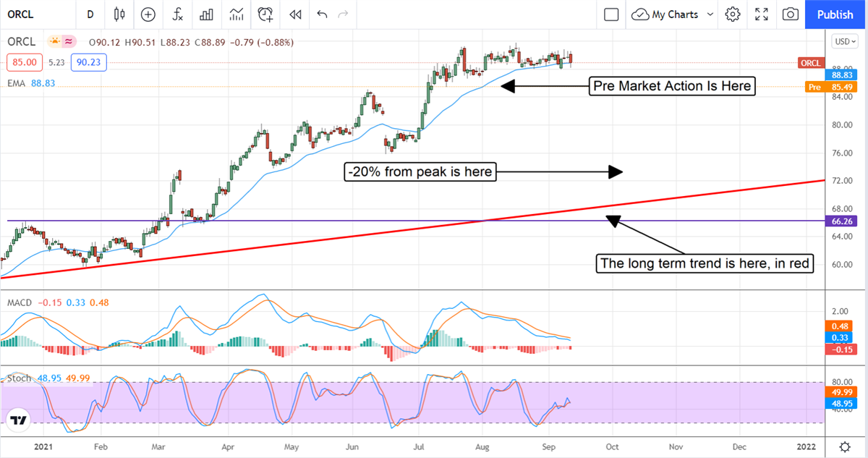Start bar replay mode
Image resolution: width=868 pixels, height=458 pixels.
pos(294,14)
